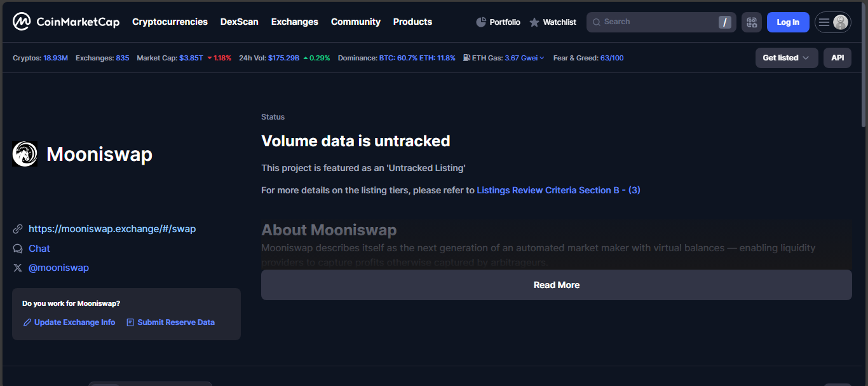
Task: Open the CoinMarketCap home logo
Action: click(x=66, y=22)
